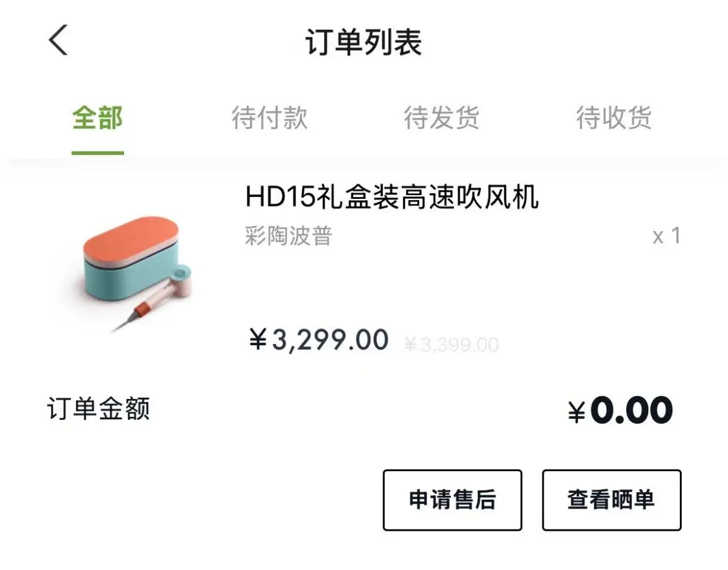Tap the crossed-out ¥3,399.00 original price
The height and width of the screenshot is (570, 728).
(x=451, y=345)
